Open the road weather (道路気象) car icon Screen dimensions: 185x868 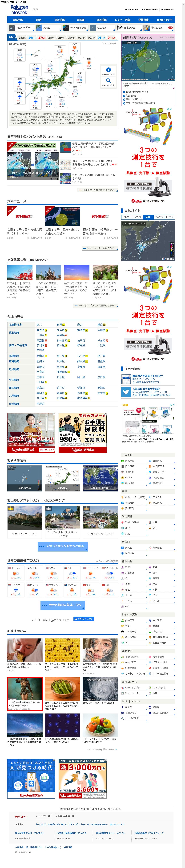[x=150, y=483]
